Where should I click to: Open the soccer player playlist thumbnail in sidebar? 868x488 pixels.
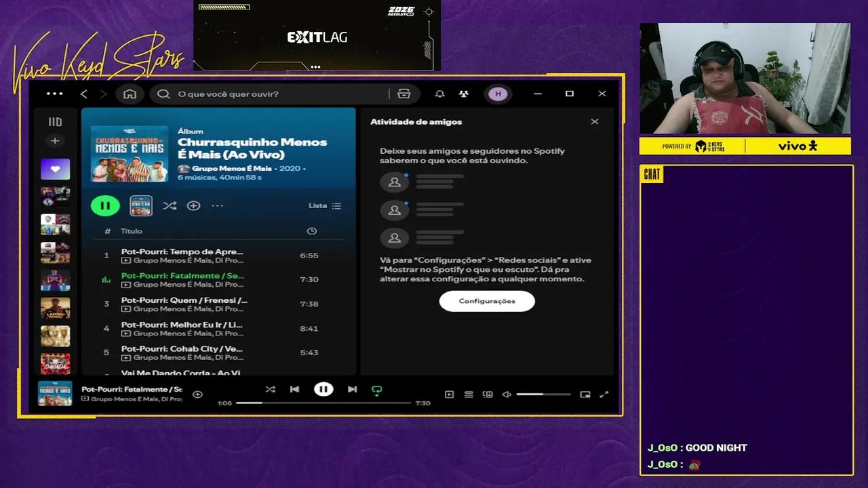(x=55, y=280)
